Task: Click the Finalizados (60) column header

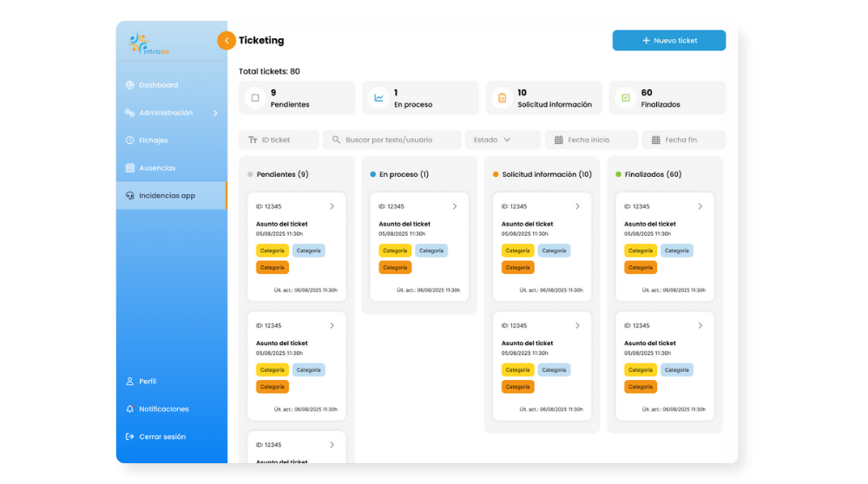Action: tap(654, 174)
